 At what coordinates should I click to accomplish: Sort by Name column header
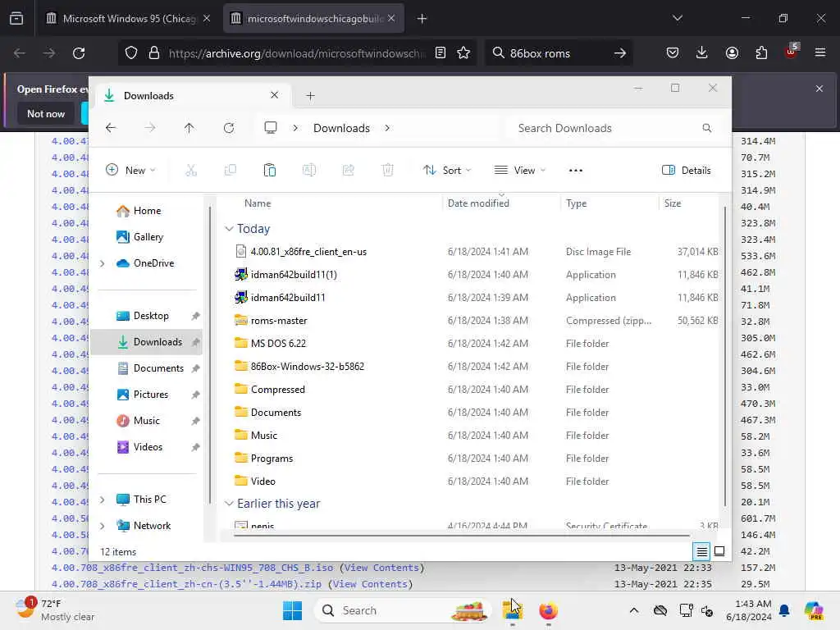258,203
